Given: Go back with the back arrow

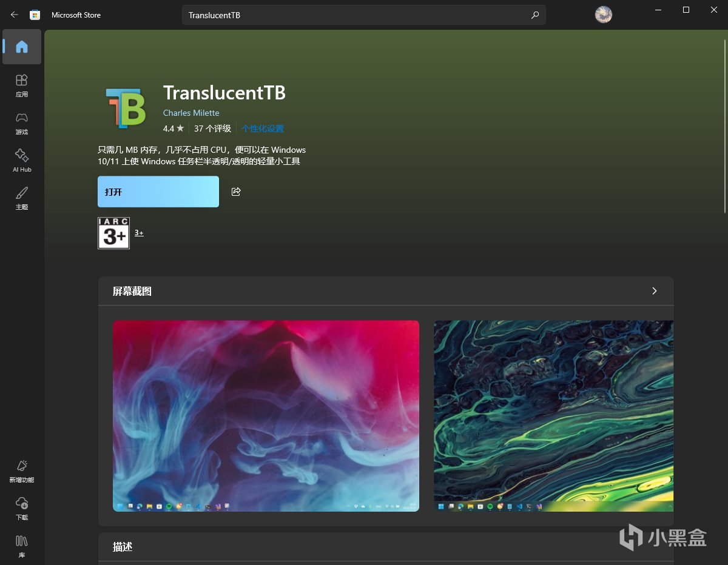Looking at the screenshot, I should click(14, 15).
